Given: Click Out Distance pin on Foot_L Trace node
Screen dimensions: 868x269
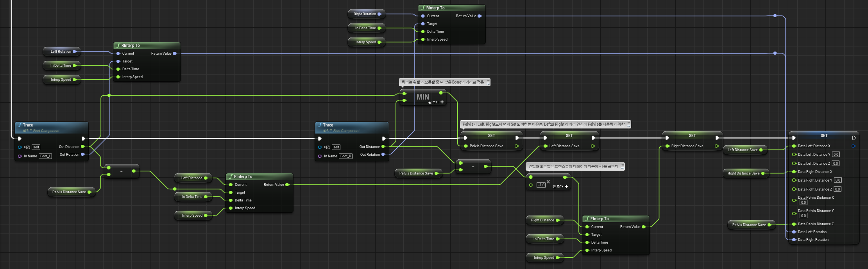Looking at the screenshot, I should (x=82, y=147).
